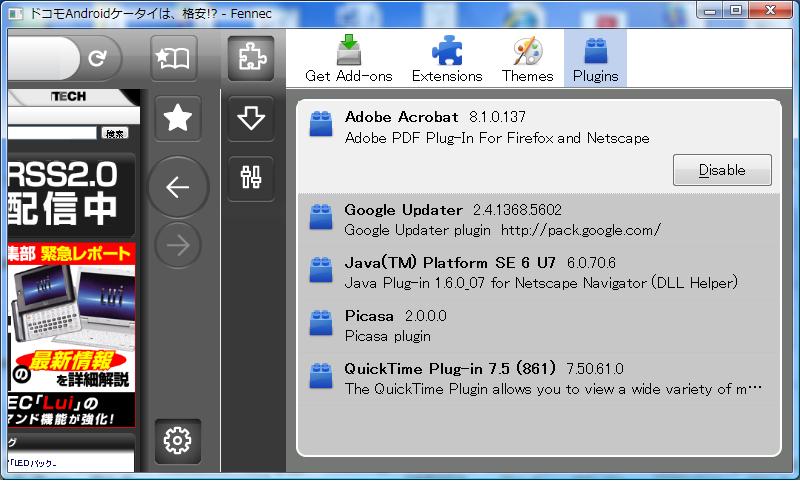Select the Picasa plugin title
The height and width of the screenshot is (481, 800).
pyautogui.click(x=369, y=316)
